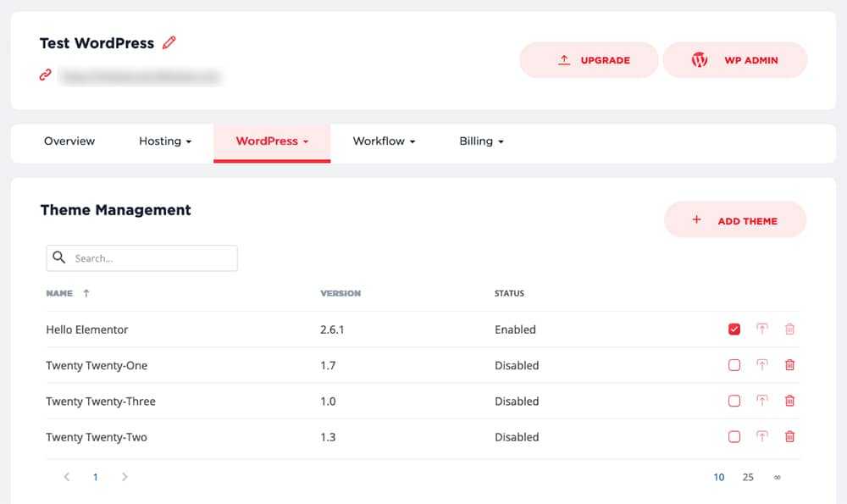The image size is (847, 504).
Task: Focus the theme Search field
Action: click(142, 258)
